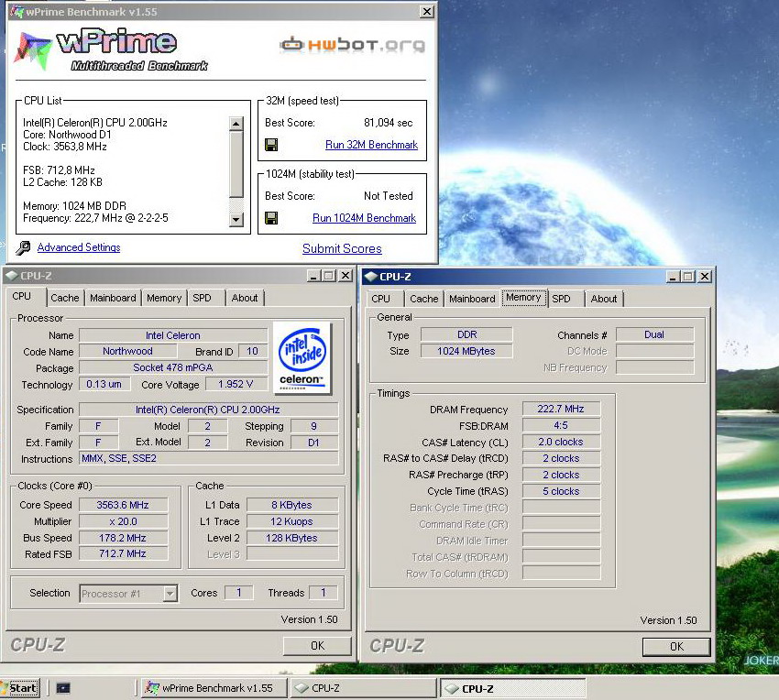
Task: Click wPrime Benchmark v1.55 taskbar button
Action: [x=214, y=688]
